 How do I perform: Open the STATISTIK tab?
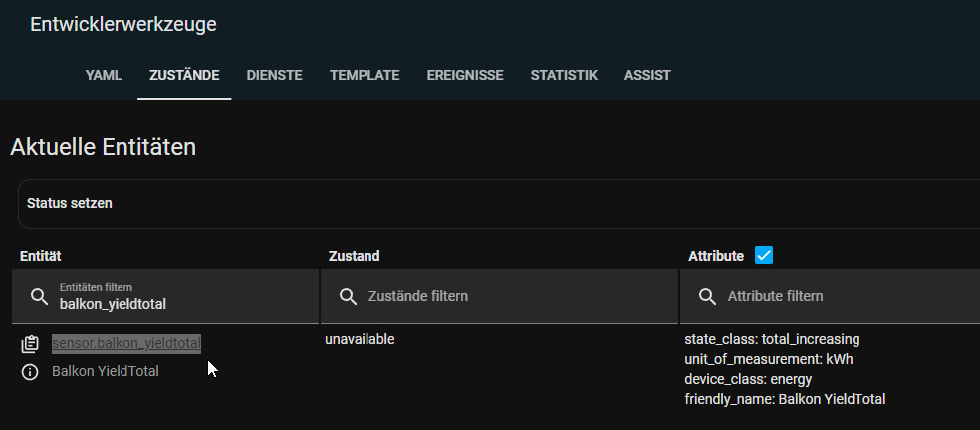click(564, 75)
